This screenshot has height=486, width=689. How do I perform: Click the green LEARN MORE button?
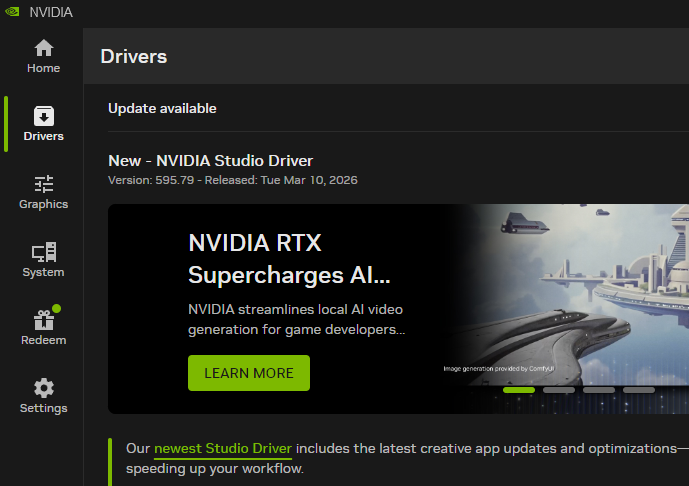pyautogui.click(x=249, y=373)
